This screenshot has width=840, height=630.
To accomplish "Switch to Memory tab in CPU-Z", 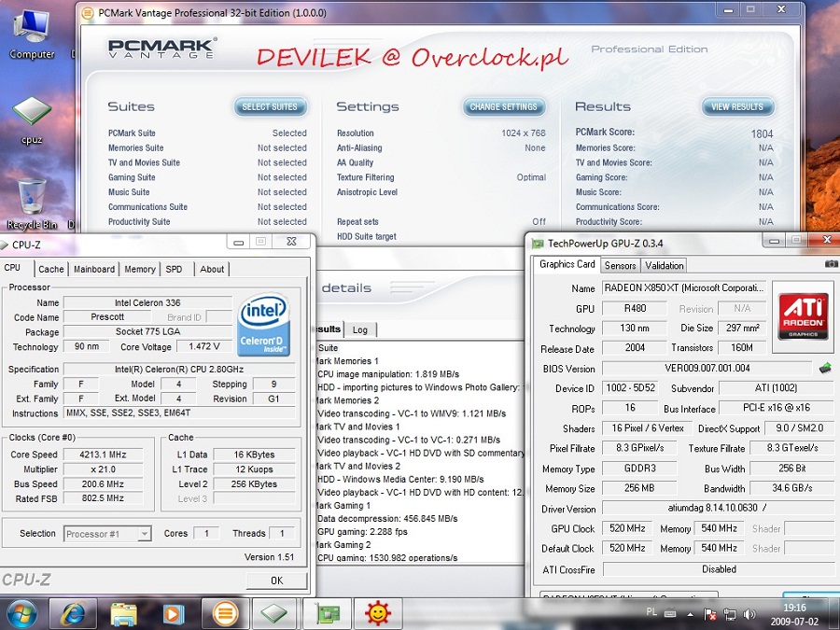I will (x=140, y=269).
